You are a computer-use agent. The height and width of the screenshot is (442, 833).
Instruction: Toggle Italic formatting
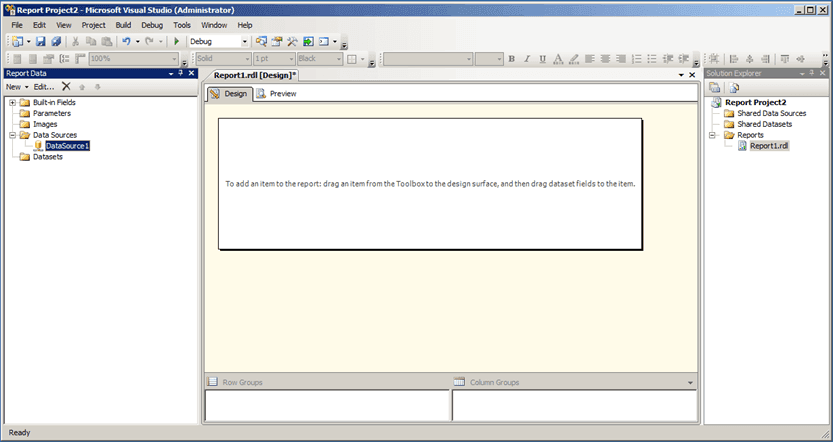[527, 59]
